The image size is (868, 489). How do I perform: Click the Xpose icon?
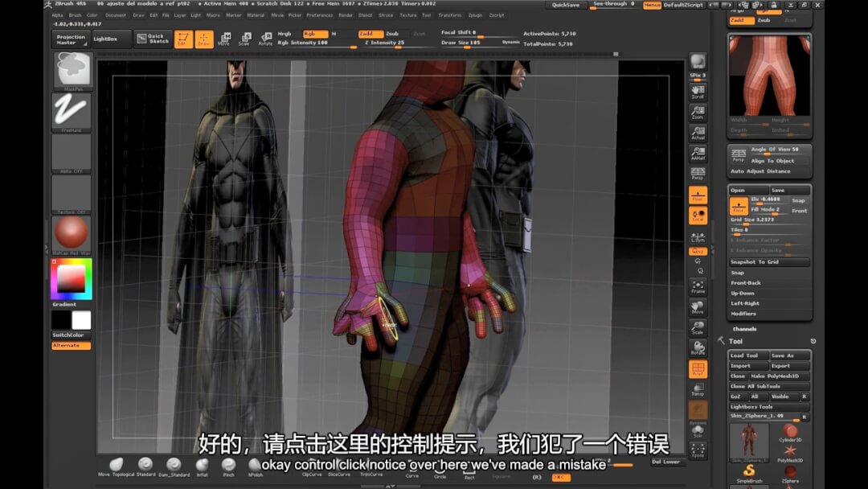(698, 450)
